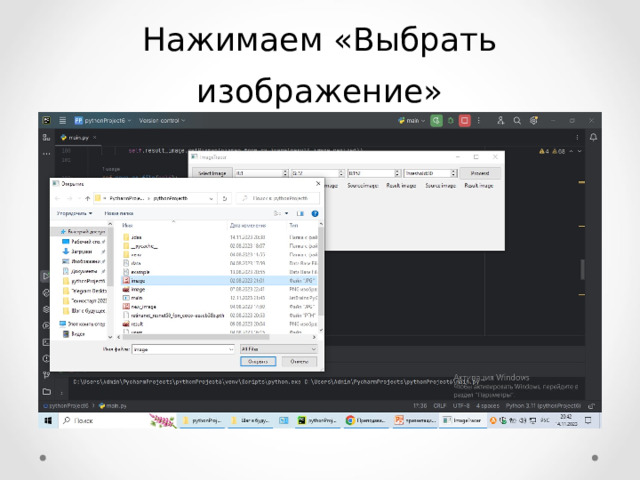Image resolution: width=640 pixels, height=480 pixels.
Task: Open help in file dialog
Action: [x=315, y=213]
